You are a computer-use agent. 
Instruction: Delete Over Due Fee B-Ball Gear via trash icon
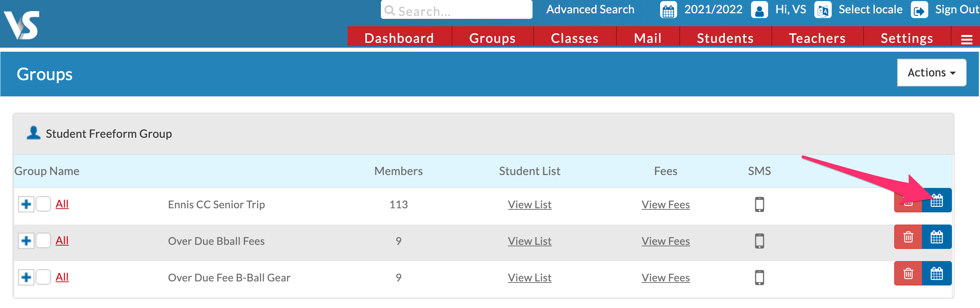coord(908,273)
